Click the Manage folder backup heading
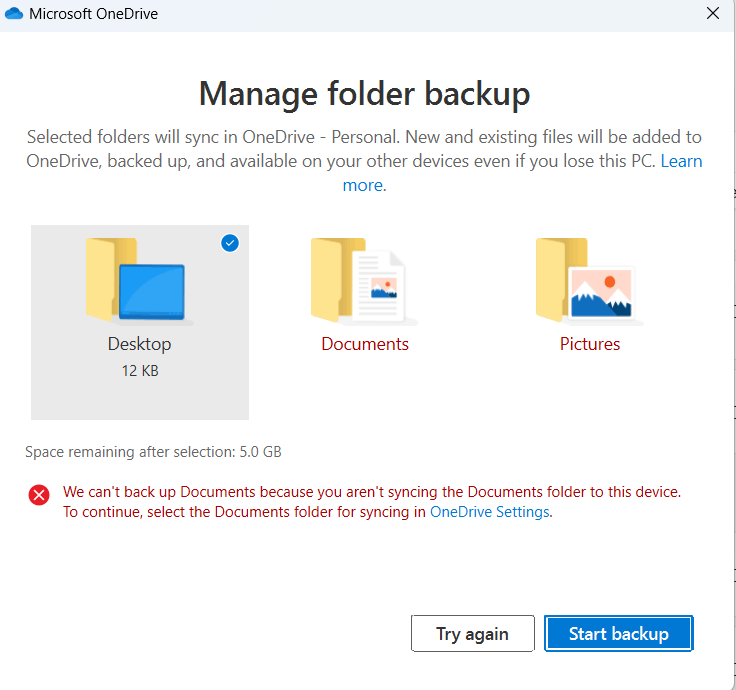 (364, 94)
